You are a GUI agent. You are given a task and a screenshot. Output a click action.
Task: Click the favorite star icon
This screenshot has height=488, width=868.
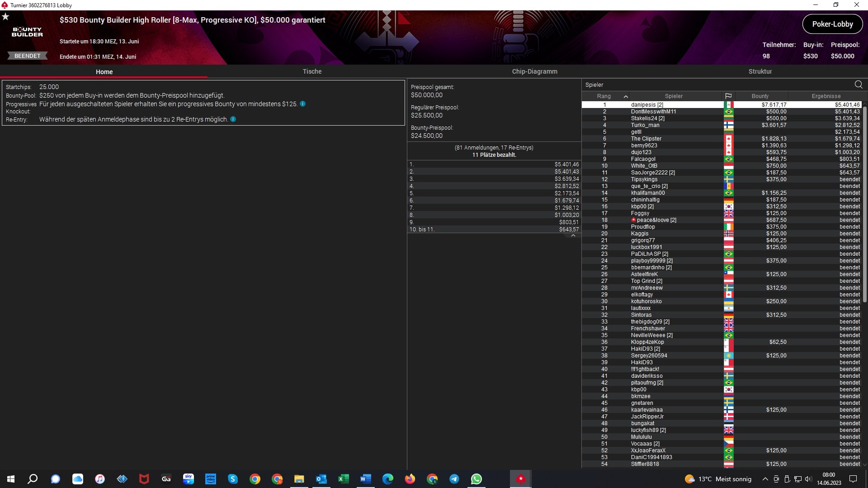(5, 17)
